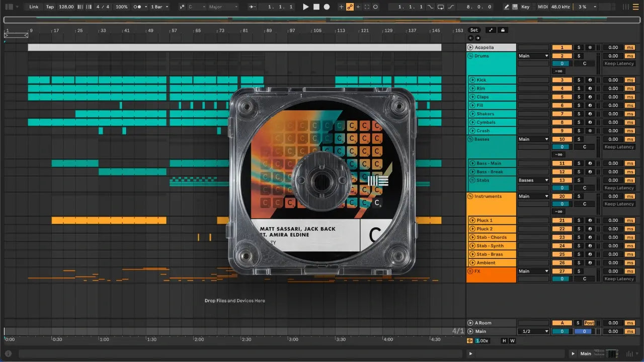Unfold the Kick track
This screenshot has height=362, width=644.
pos(472,80)
